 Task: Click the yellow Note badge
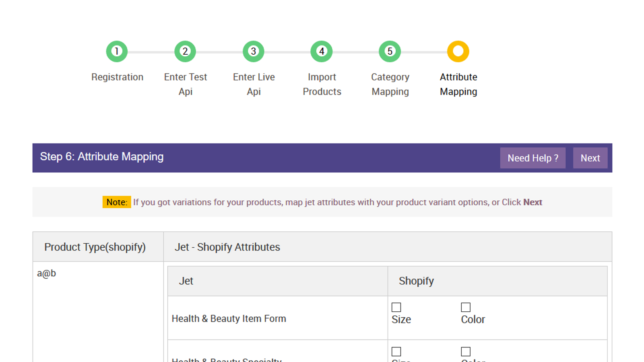[x=116, y=202]
